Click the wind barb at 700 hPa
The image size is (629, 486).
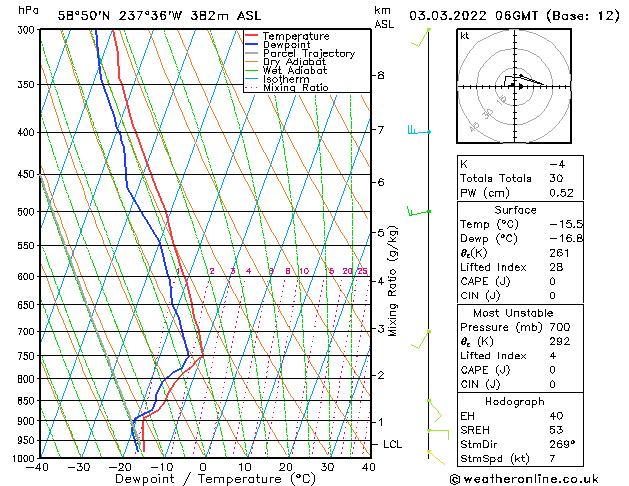[421, 340]
